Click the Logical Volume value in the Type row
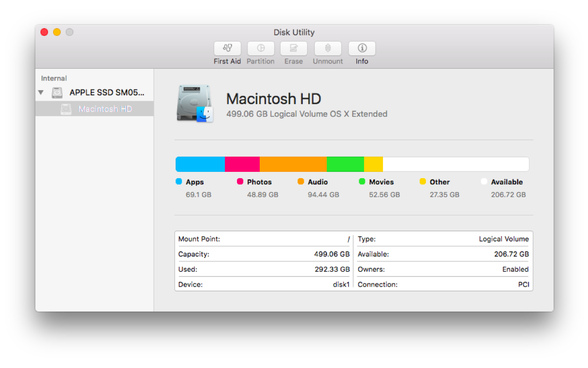The image size is (588, 368). point(504,239)
